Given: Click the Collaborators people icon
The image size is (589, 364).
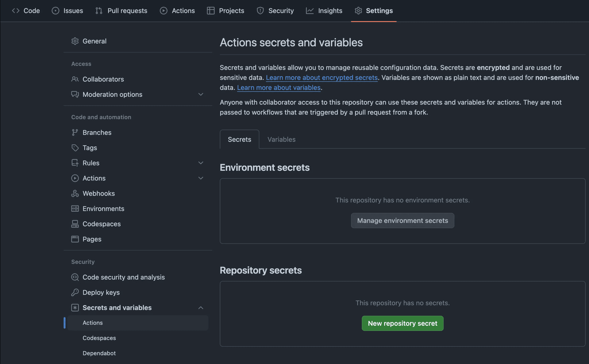Looking at the screenshot, I should pos(75,79).
